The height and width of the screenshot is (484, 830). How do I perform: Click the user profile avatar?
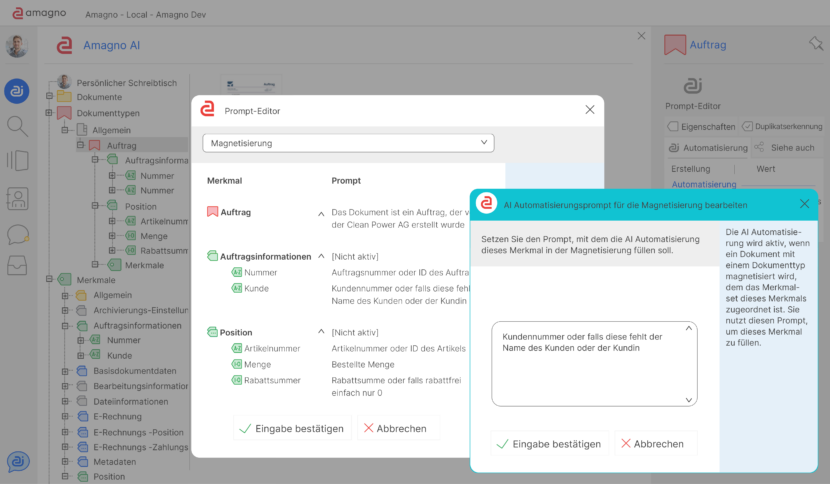[17, 46]
